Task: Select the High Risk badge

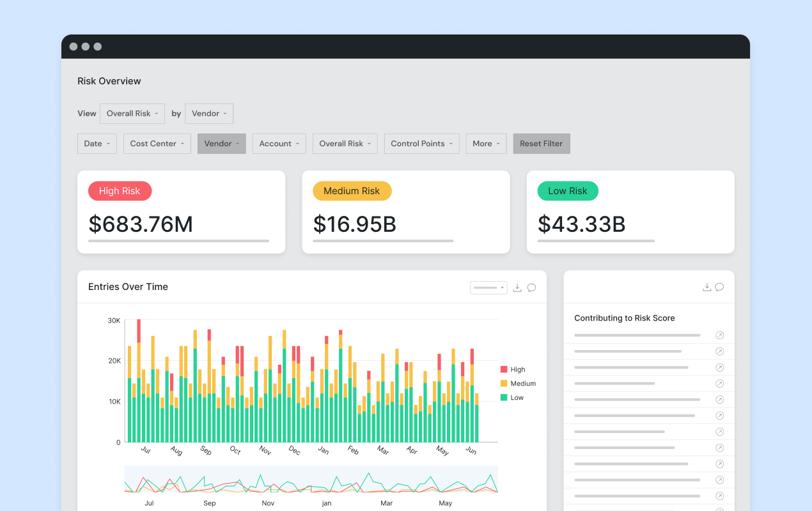Action: 120,191
